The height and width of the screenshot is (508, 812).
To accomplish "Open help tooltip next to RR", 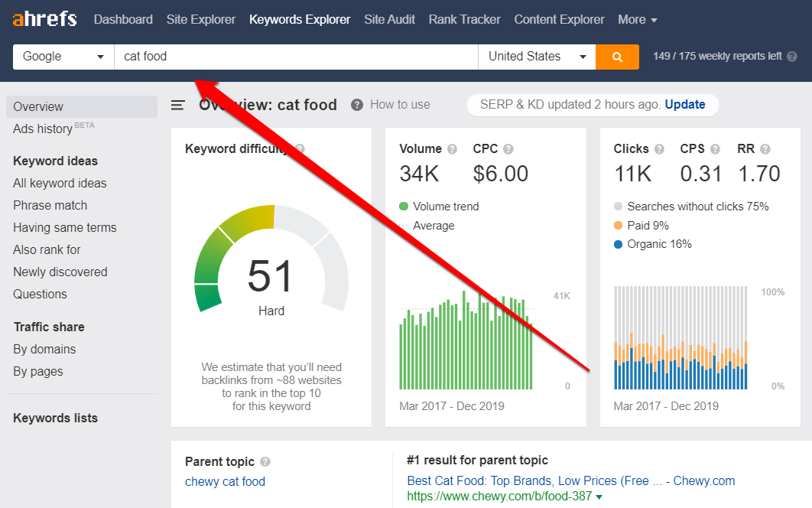I will [x=765, y=149].
